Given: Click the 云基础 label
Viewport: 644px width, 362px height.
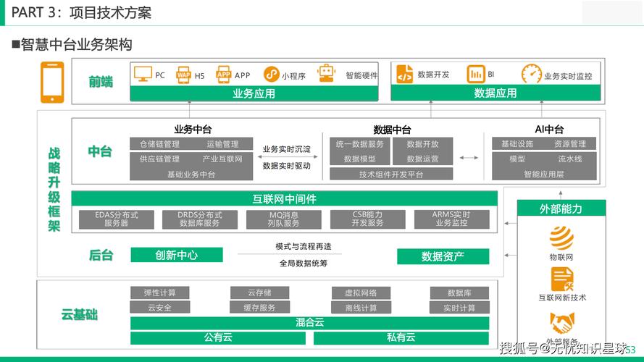Looking at the screenshot, I should pos(79,315).
